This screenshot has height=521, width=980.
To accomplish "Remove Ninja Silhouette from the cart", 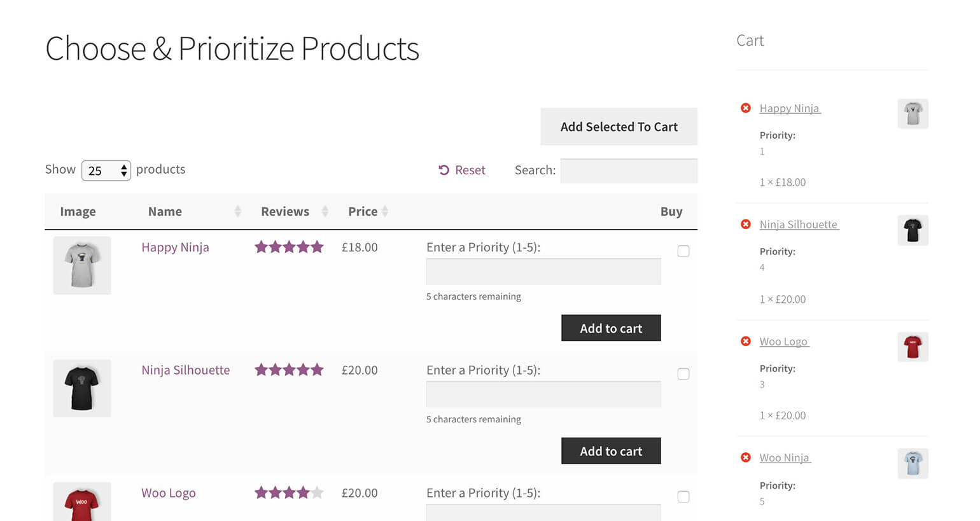I will [746, 225].
